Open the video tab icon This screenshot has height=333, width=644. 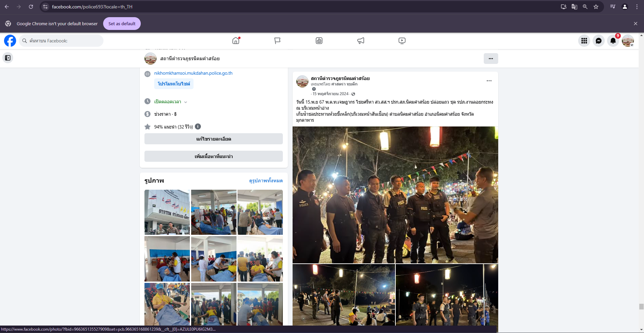click(x=402, y=41)
